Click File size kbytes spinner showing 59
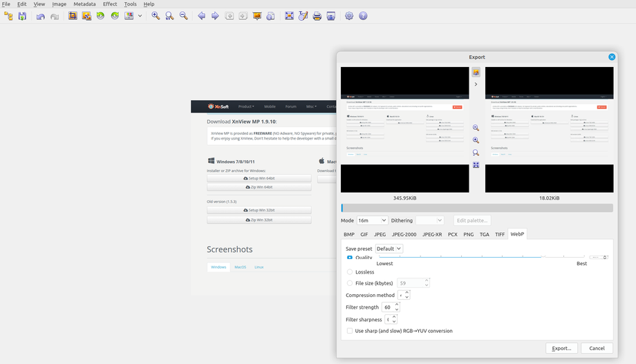636x364 pixels. (413, 283)
